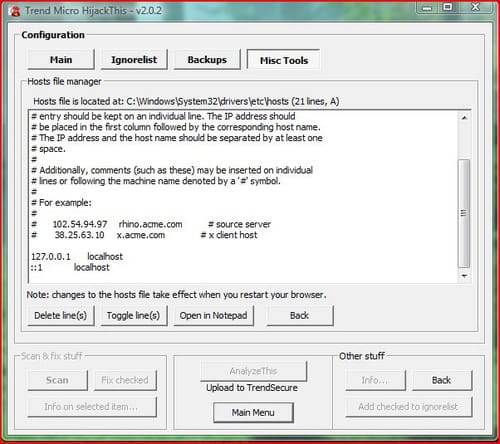The width and height of the screenshot is (500, 444).
Task: Click the HijackThis title bar icon
Action: click(15, 11)
